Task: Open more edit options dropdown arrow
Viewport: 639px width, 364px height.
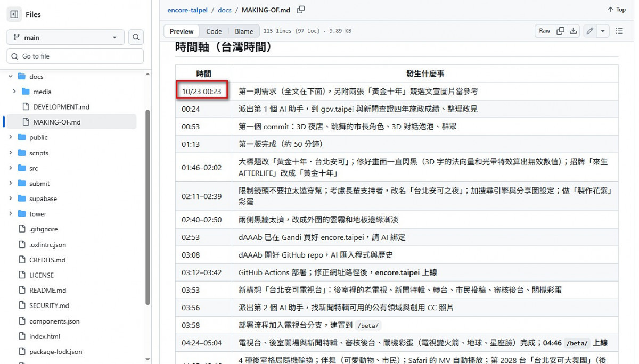Action: [x=603, y=31]
